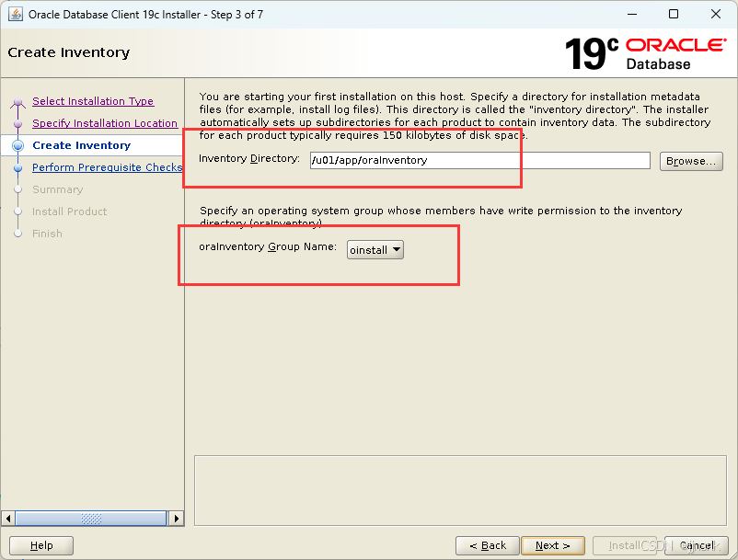Expand the oraInventory Group Name dropdown
The image size is (738, 560).
click(375, 250)
